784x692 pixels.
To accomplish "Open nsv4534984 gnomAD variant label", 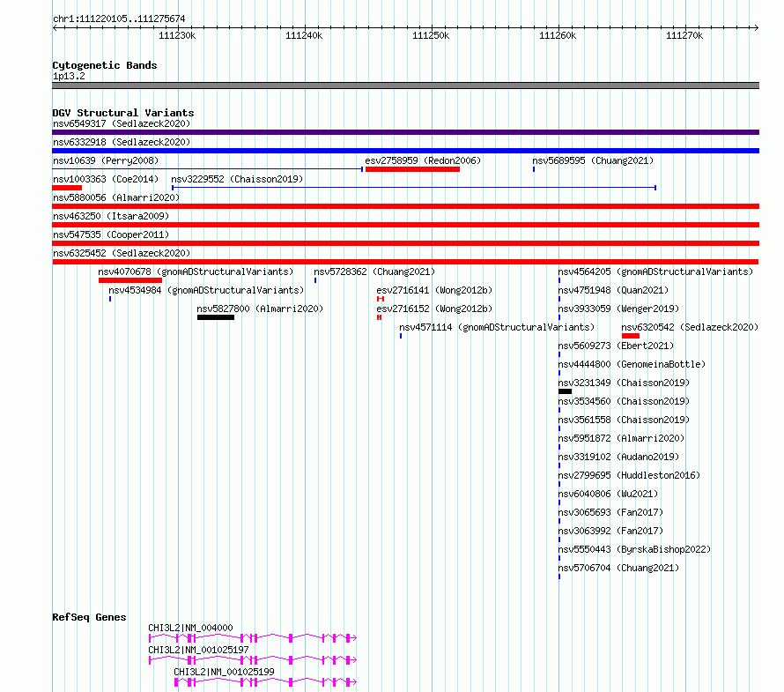I will click(206, 290).
